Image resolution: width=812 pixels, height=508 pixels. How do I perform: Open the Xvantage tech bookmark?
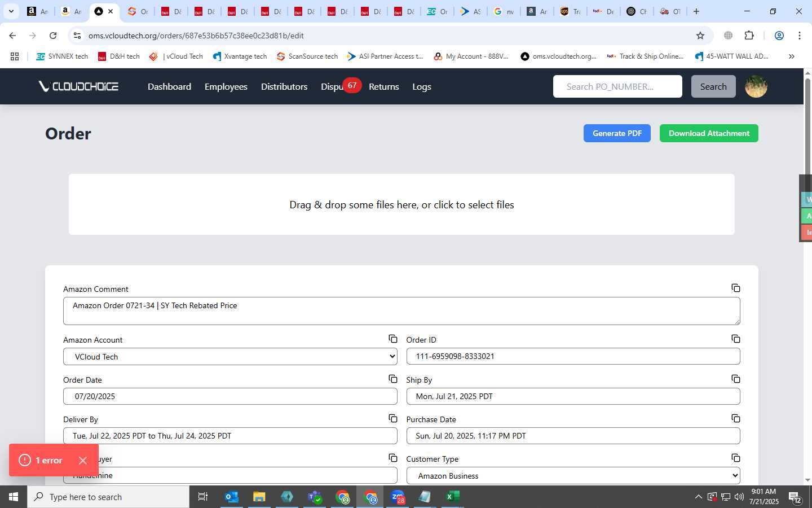click(240, 56)
